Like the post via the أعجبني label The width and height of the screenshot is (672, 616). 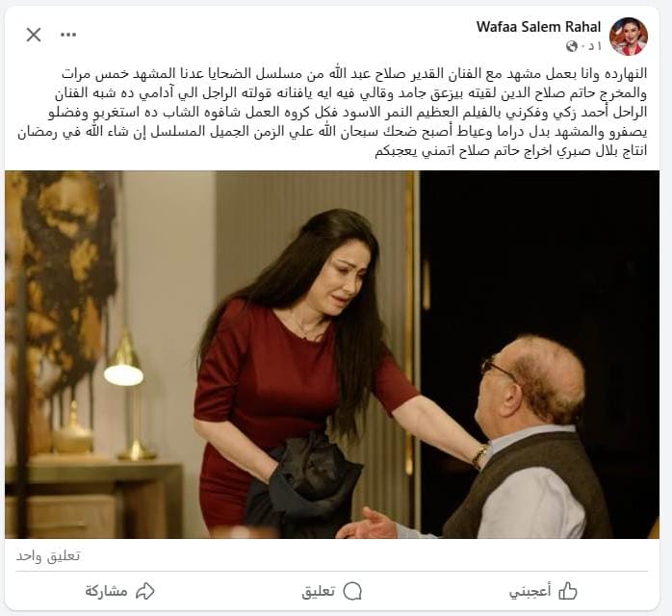(x=530, y=592)
